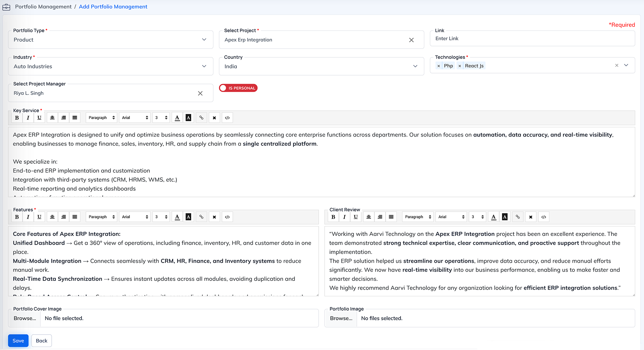Click underline icon in Client Review toolbar
644x350 pixels.
coord(356,217)
